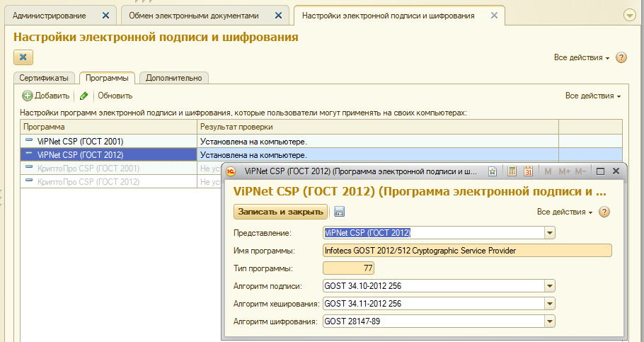Open dialog Все действия menu
Image resolution: width=644 pixels, height=342 pixels.
tap(565, 212)
